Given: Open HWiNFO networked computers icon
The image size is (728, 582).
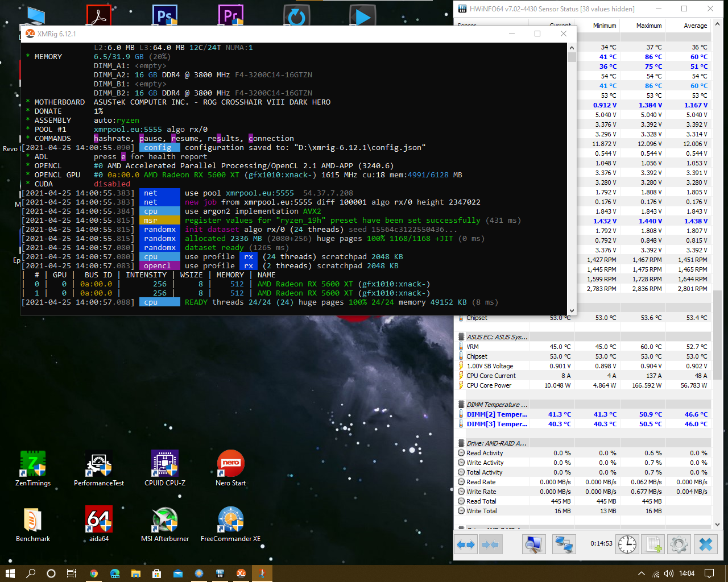Looking at the screenshot, I should (564, 544).
